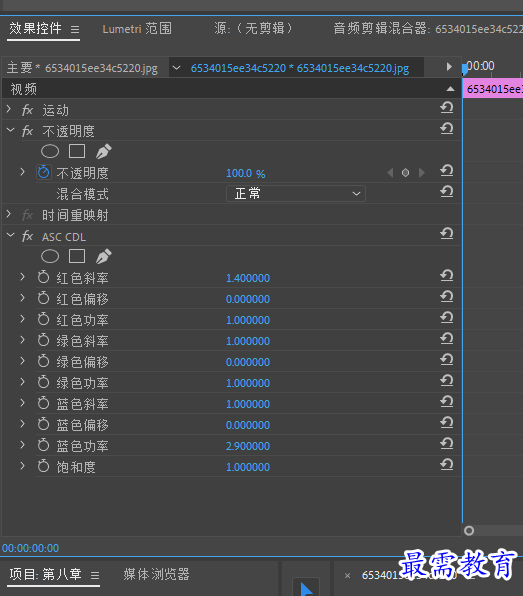Create ellipse mask under ASC CDL
Screen dimensions: 523x596
[x=50, y=256]
